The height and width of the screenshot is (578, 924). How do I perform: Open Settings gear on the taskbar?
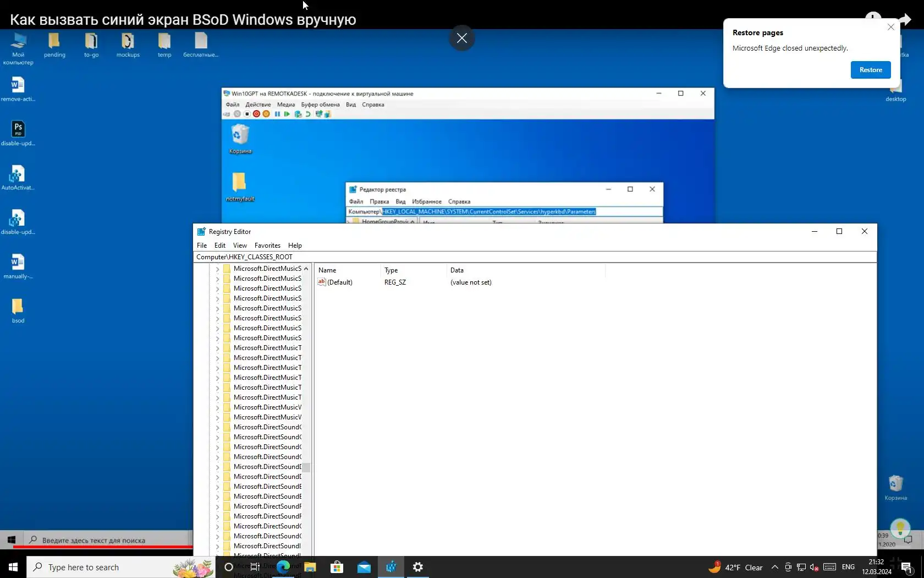pos(418,567)
